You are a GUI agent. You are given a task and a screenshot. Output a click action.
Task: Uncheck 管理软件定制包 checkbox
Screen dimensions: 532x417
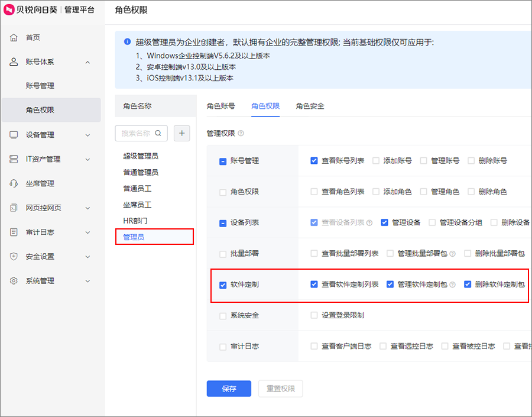[390, 285]
